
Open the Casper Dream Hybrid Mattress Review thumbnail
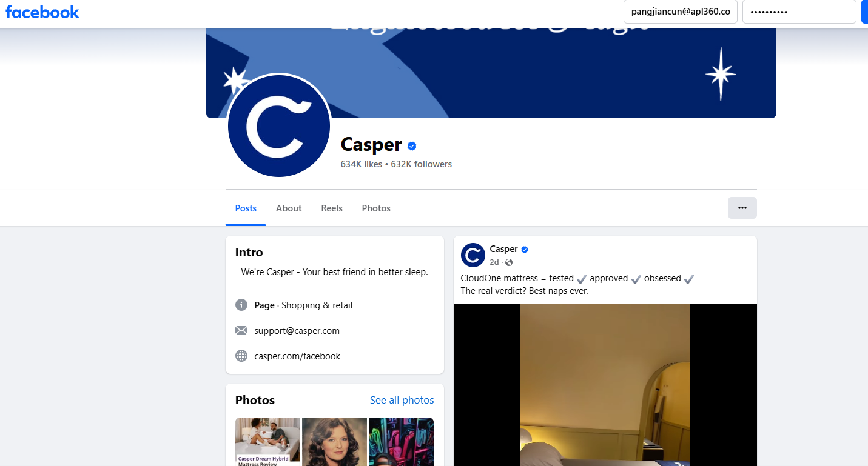[267, 442]
